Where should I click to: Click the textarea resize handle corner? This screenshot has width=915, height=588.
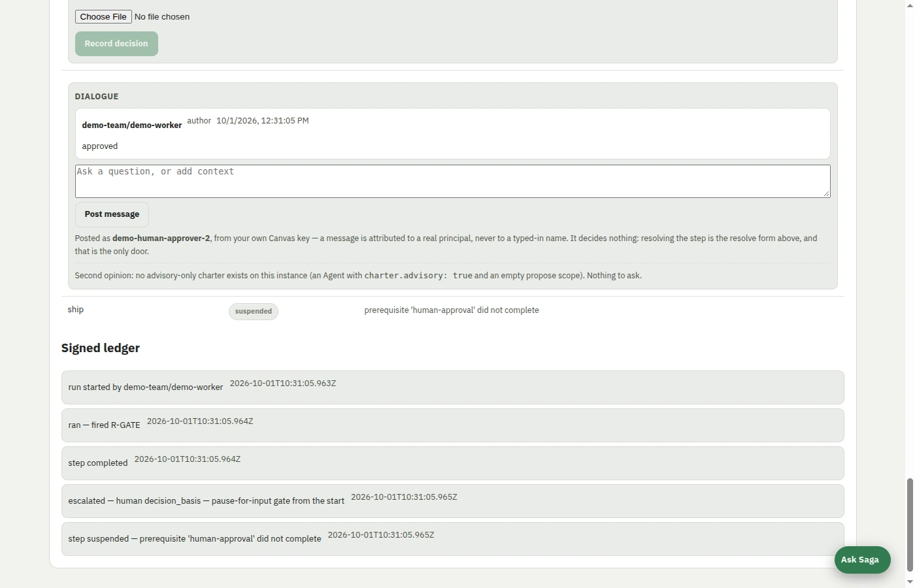(826, 193)
